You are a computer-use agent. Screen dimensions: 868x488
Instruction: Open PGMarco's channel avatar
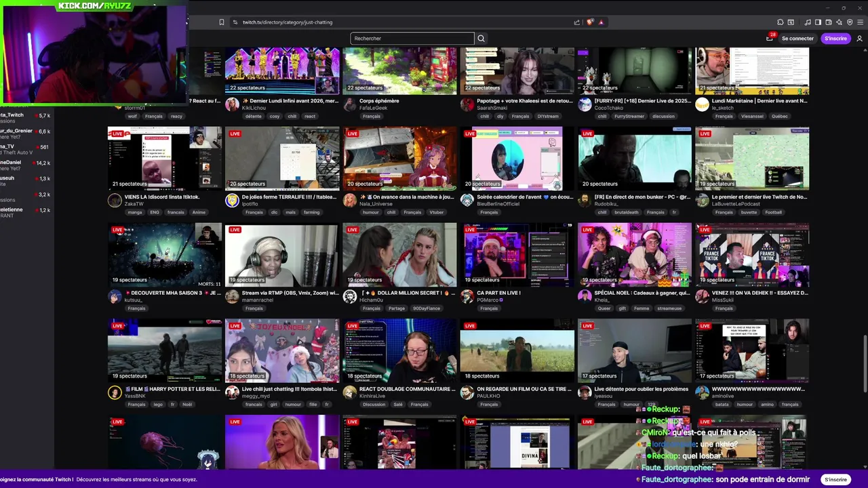coord(467,296)
